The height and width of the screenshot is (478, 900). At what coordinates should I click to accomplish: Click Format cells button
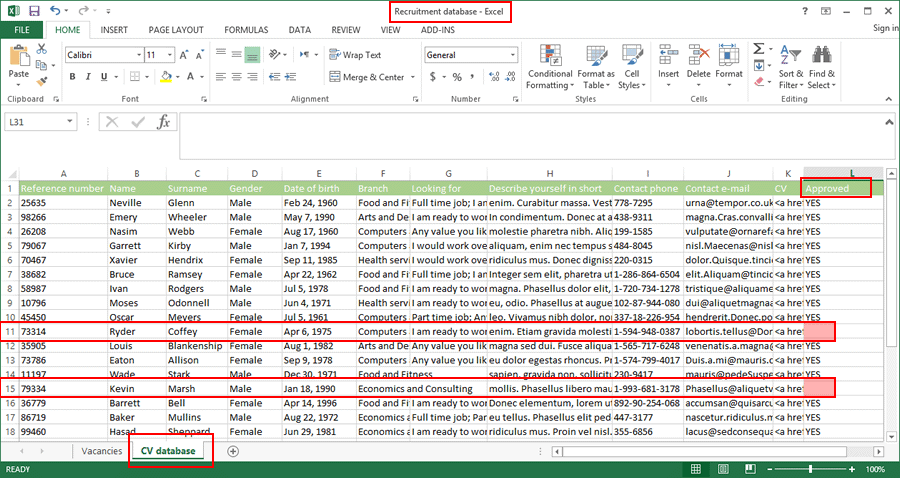point(728,67)
